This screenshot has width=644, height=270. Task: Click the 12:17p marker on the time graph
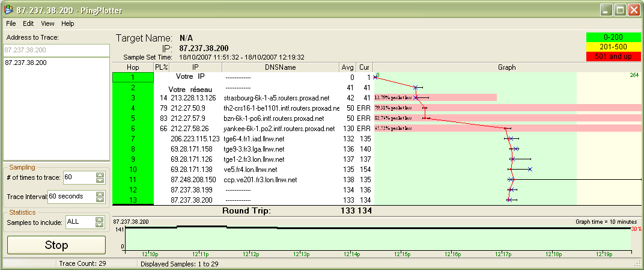pyautogui.click(x=503, y=255)
